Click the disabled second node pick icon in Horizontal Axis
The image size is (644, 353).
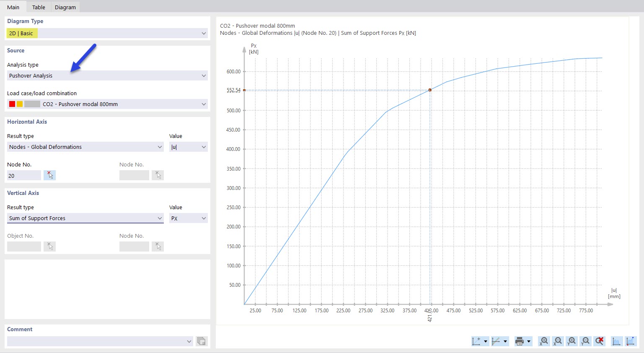[x=158, y=175]
